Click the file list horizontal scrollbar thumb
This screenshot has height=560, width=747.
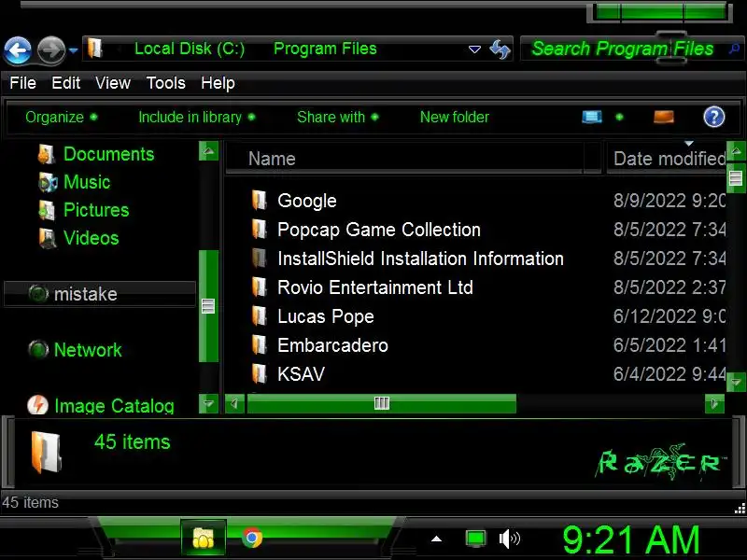382,403
